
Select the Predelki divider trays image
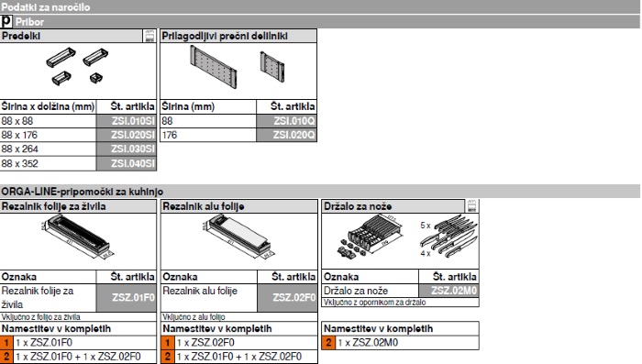pos(78,65)
